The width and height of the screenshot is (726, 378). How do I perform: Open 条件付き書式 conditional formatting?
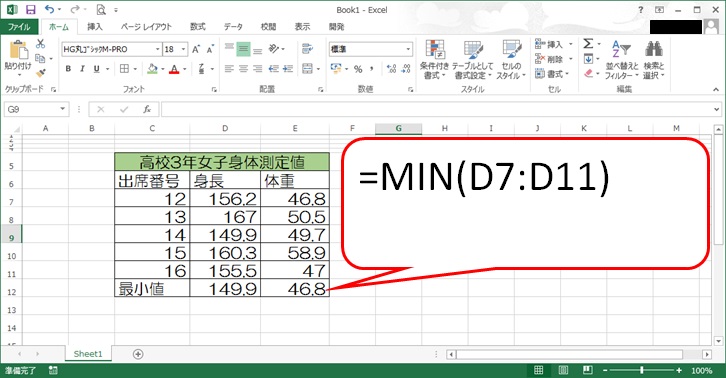[x=434, y=59]
